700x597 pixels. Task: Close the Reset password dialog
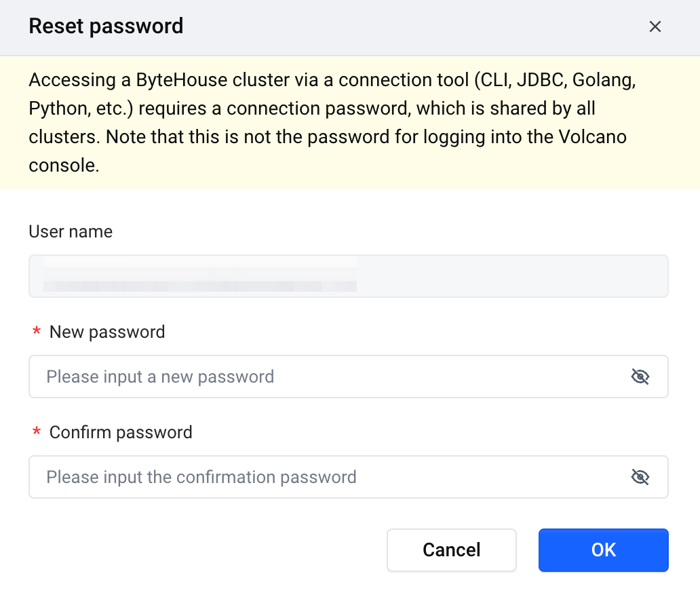pos(655,26)
